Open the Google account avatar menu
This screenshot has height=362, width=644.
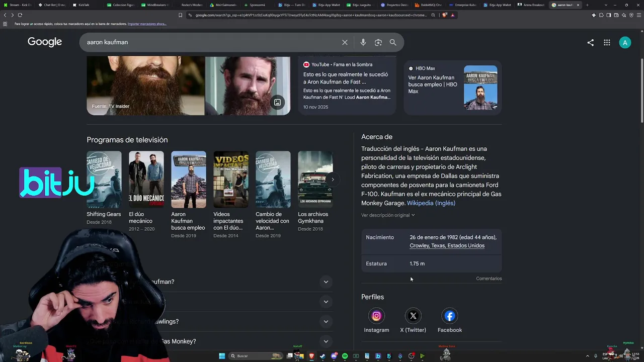[625, 43]
